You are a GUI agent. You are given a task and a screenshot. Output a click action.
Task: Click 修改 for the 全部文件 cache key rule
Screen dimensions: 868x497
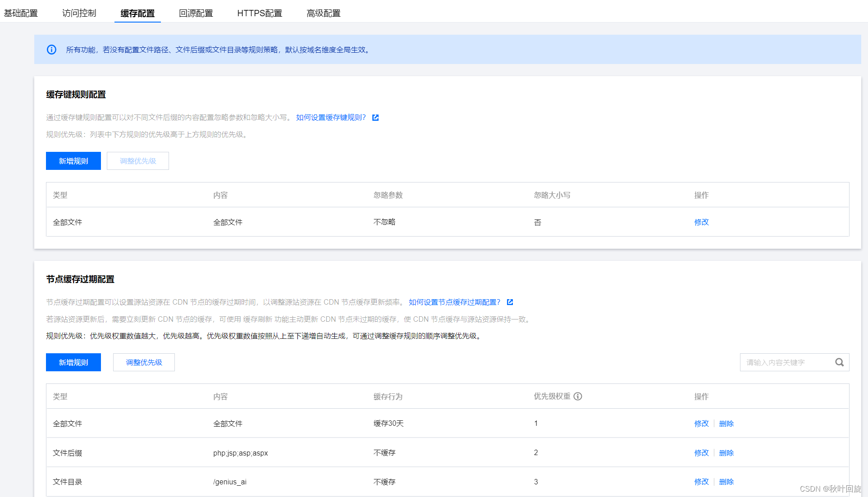click(x=701, y=222)
